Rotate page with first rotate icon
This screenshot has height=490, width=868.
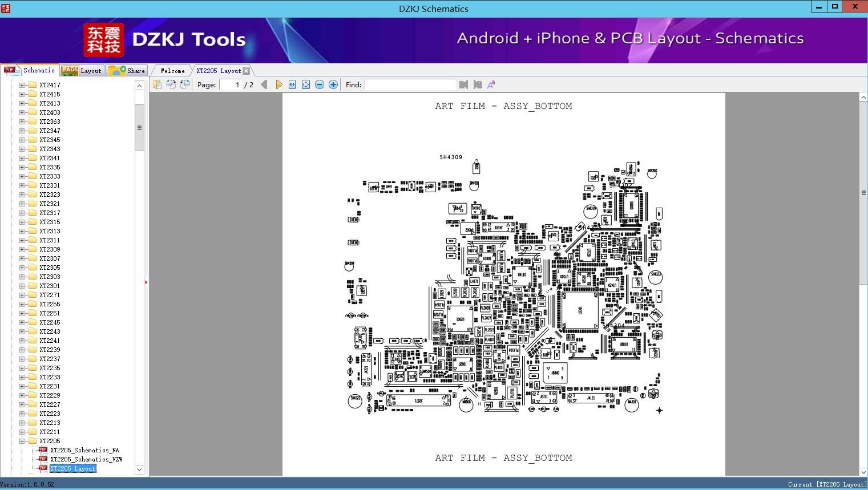(x=171, y=84)
